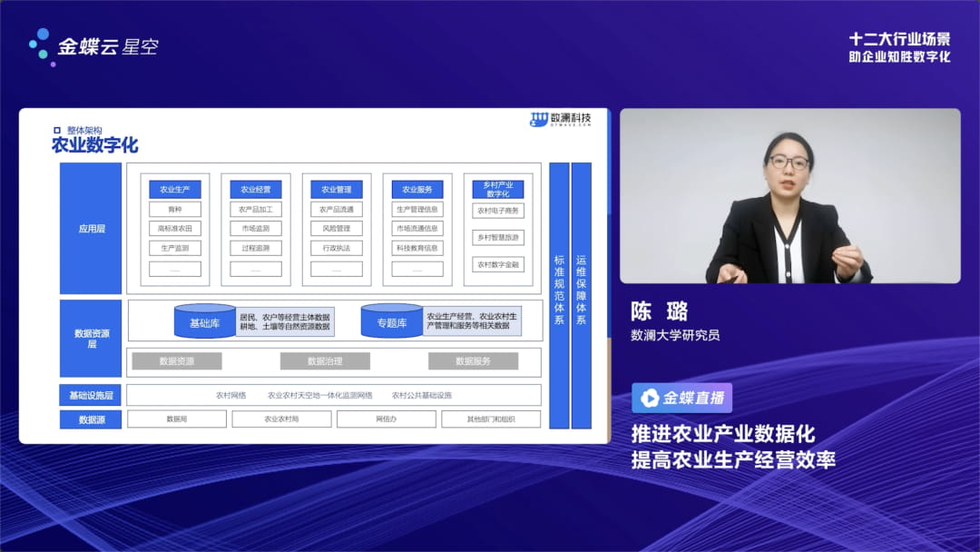Click the 应用层 layer block
Viewport: 980px width, 552px height.
pos(91,228)
